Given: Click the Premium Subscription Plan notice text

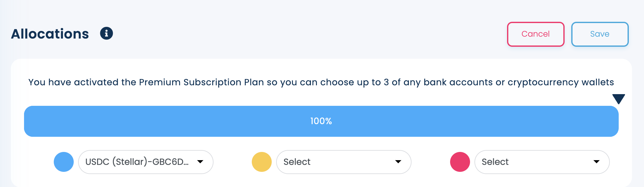Looking at the screenshot, I should tap(321, 82).
